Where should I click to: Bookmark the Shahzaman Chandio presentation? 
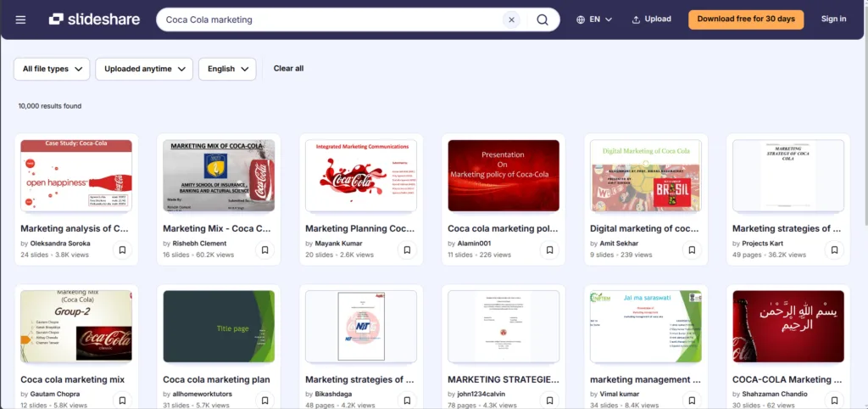pyautogui.click(x=834, y=401)
